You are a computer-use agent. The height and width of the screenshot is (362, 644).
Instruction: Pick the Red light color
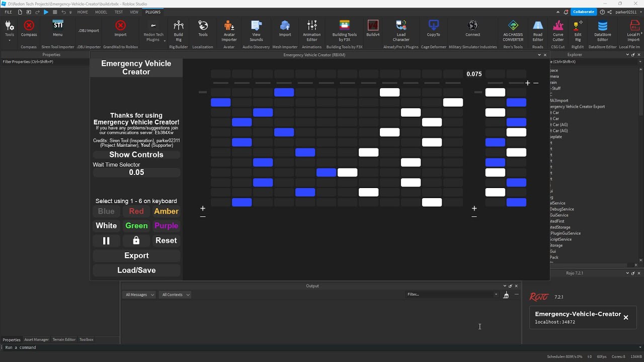[136, 211]
